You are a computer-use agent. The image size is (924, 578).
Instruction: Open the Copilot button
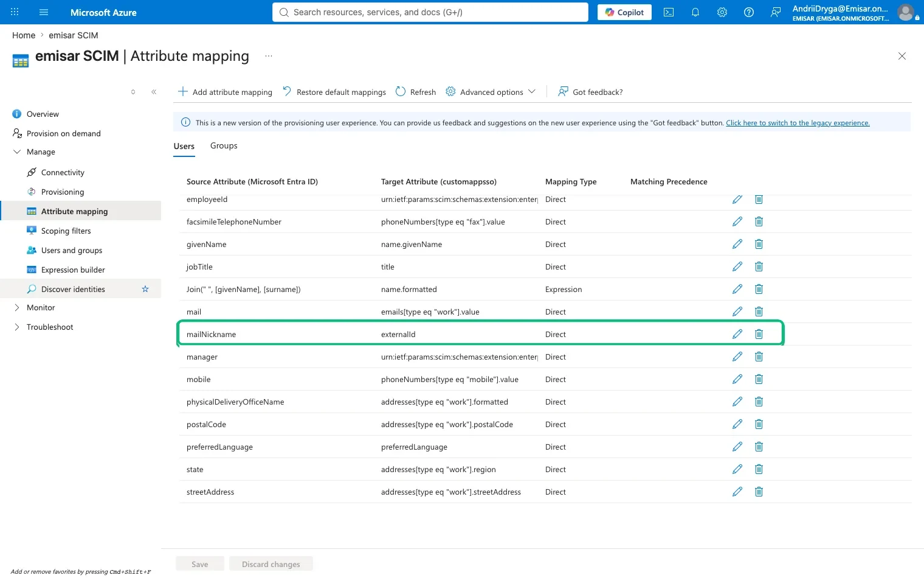click(x=624, y=12)
